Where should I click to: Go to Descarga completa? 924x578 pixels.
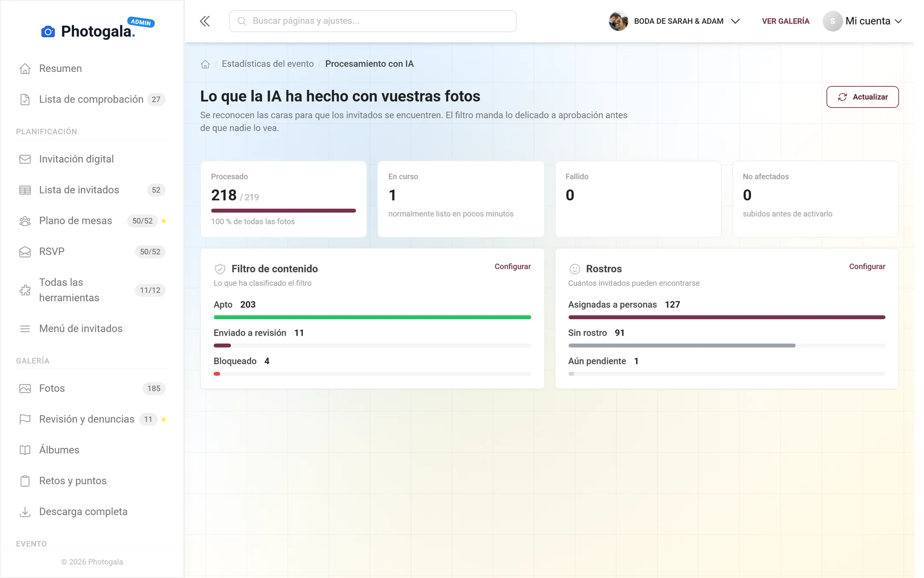[92, 512]
